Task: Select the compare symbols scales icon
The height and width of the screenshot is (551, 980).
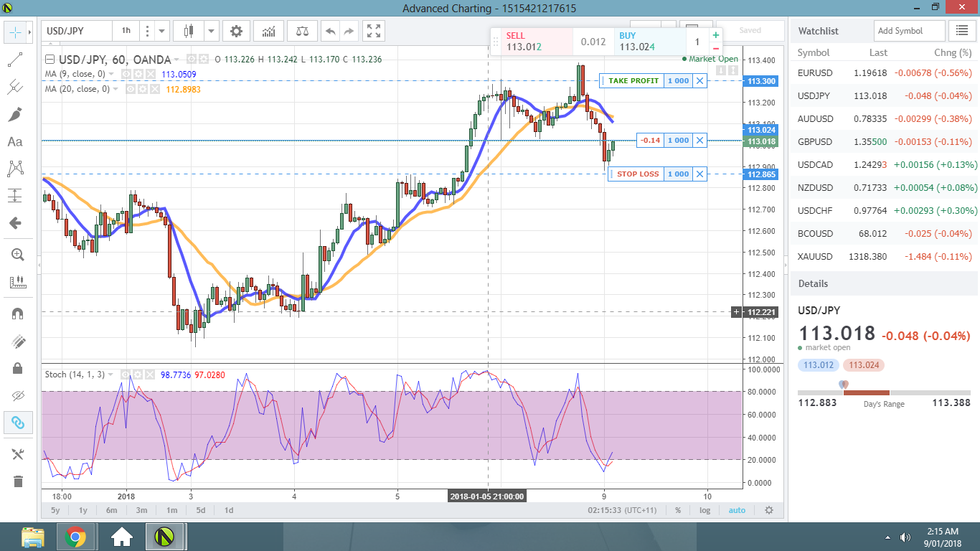Action: tap(301, 31)
